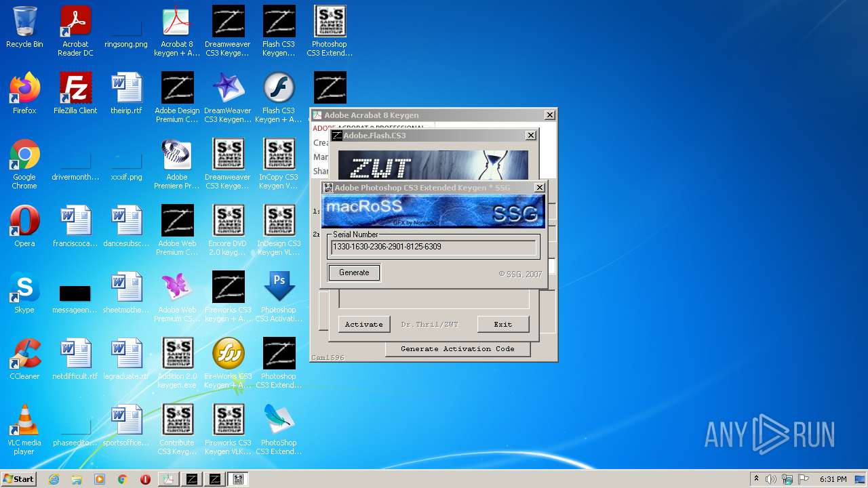Open the Start menu
This screenshot has width=868, height=488.
[18, 479]
